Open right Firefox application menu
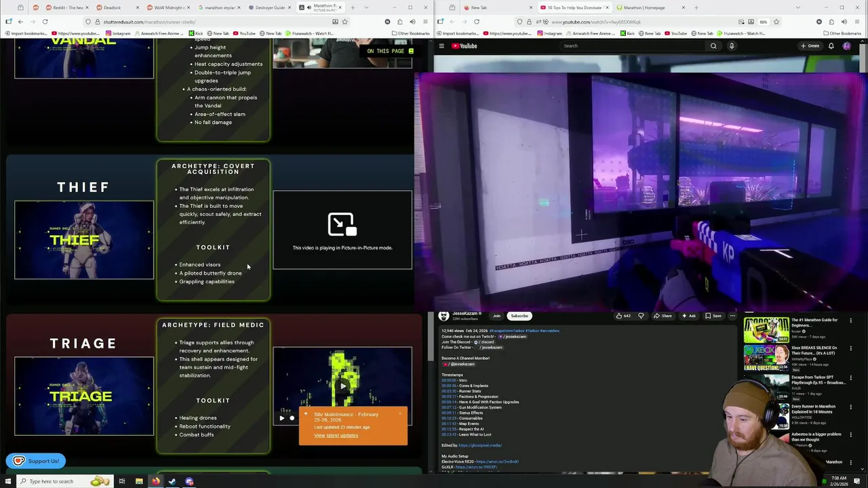Screen dimensions: 868x488 click(858, 22)
